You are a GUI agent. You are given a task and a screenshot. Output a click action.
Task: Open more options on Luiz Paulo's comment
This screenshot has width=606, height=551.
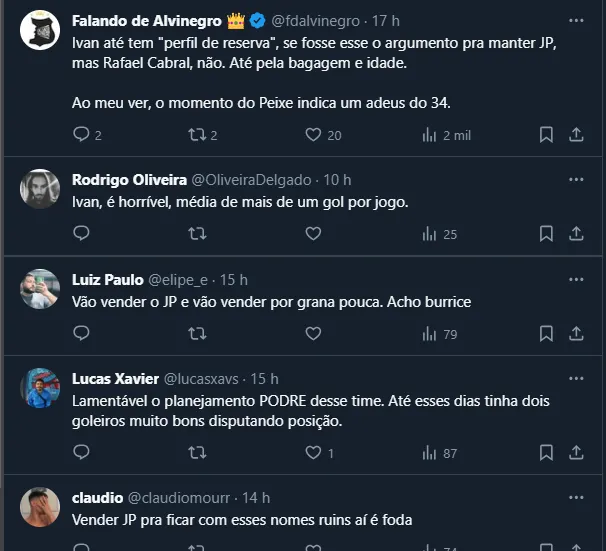pyautogui.click(x=576, y=280)
